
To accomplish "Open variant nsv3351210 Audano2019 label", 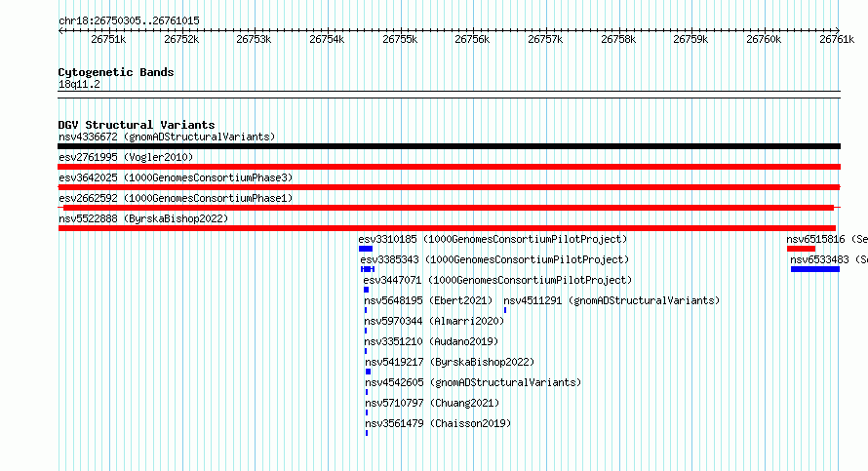I will pos(431,341).
